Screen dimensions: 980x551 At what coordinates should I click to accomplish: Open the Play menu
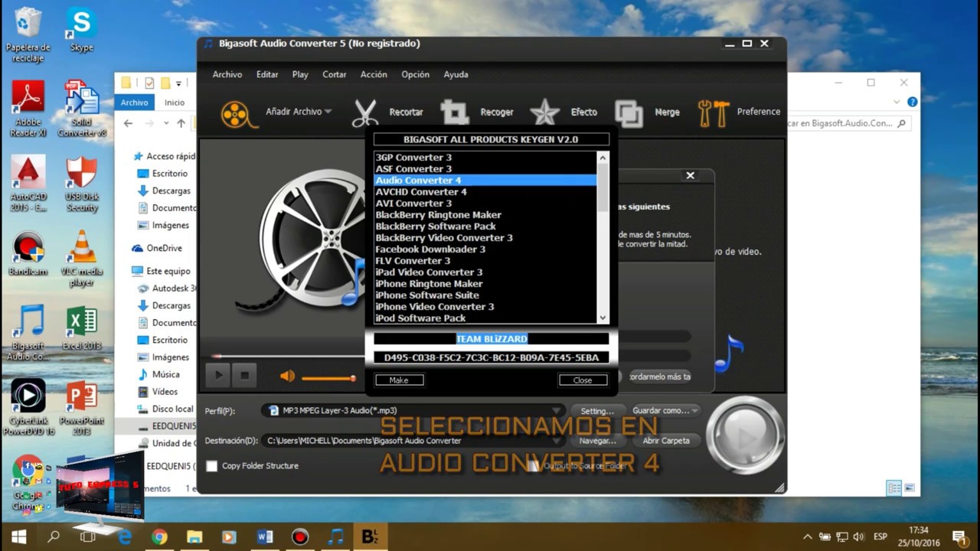coord(300,74)
